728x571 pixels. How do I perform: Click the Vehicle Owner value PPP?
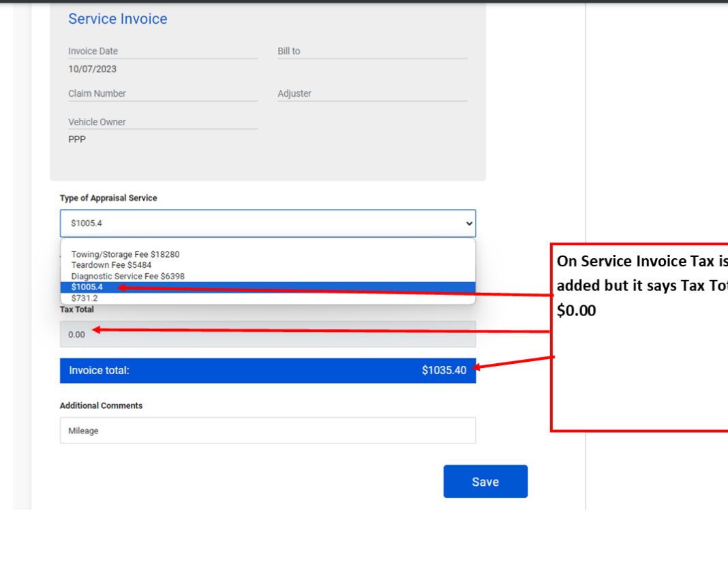click(x=77, y=140)
